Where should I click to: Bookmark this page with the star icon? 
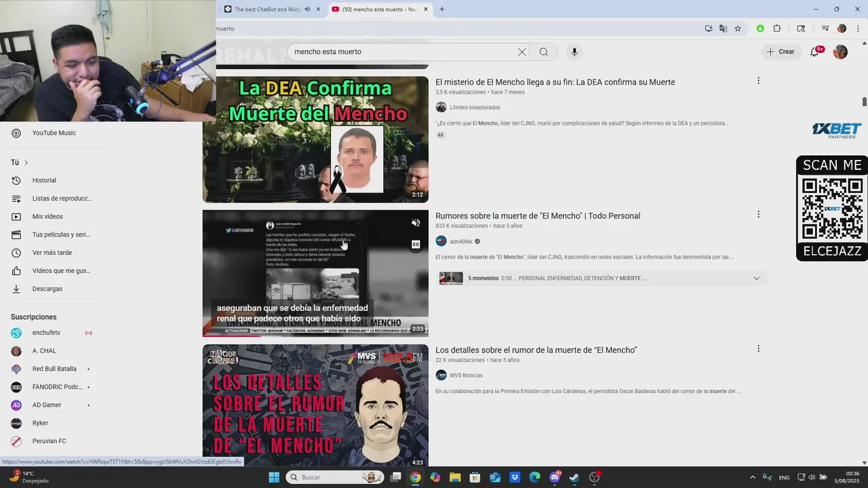pyautogui.click(x=738, y=28)
